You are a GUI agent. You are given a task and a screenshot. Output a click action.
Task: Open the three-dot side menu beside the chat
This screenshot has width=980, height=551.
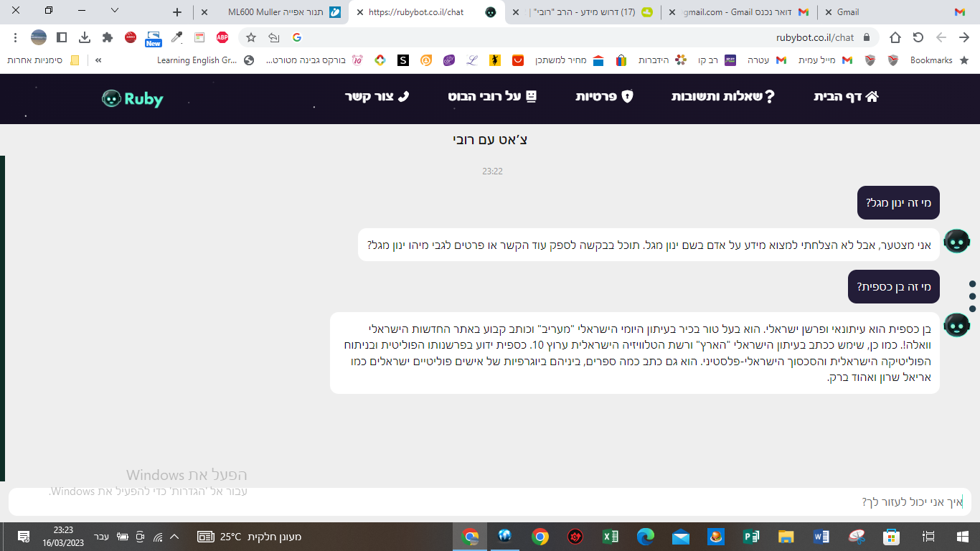[x=973, y=296]
